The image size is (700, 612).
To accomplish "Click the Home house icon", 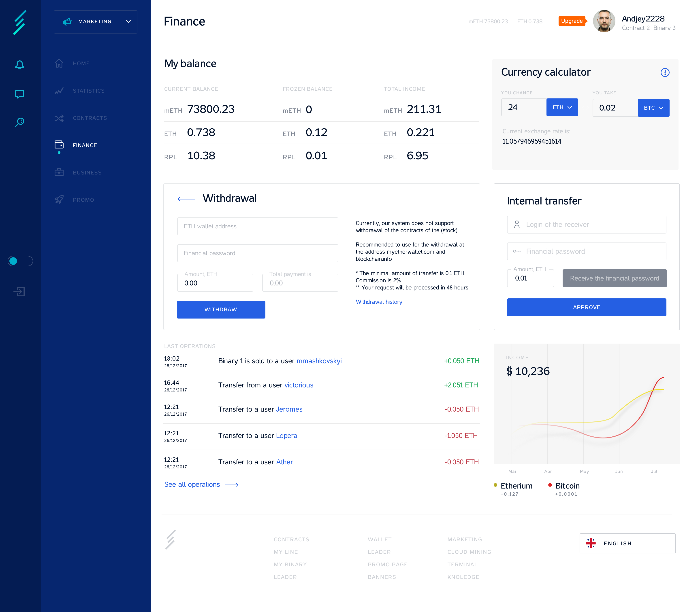I will pos(59,63).
